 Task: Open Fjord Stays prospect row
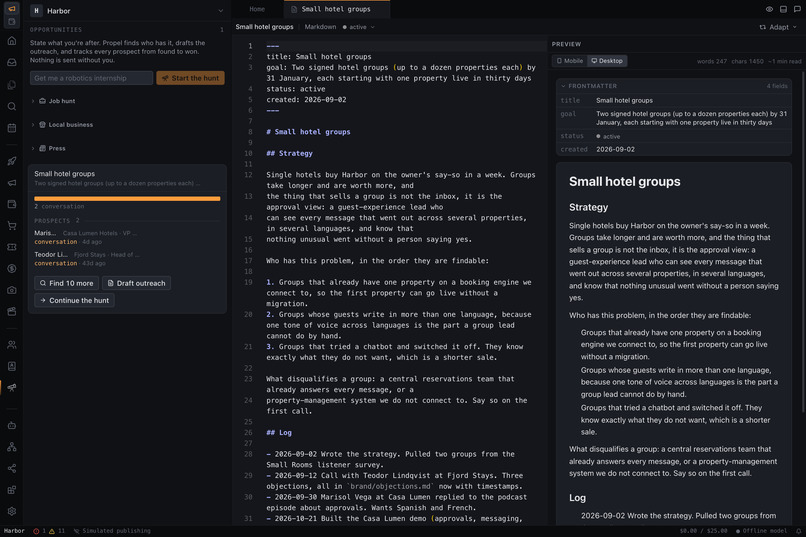(127, 258)
